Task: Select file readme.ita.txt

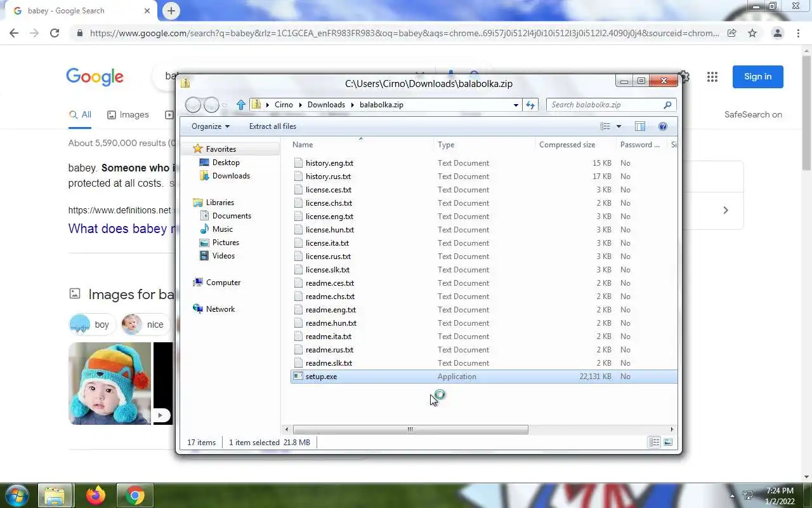Action: (x=328, y=337)
